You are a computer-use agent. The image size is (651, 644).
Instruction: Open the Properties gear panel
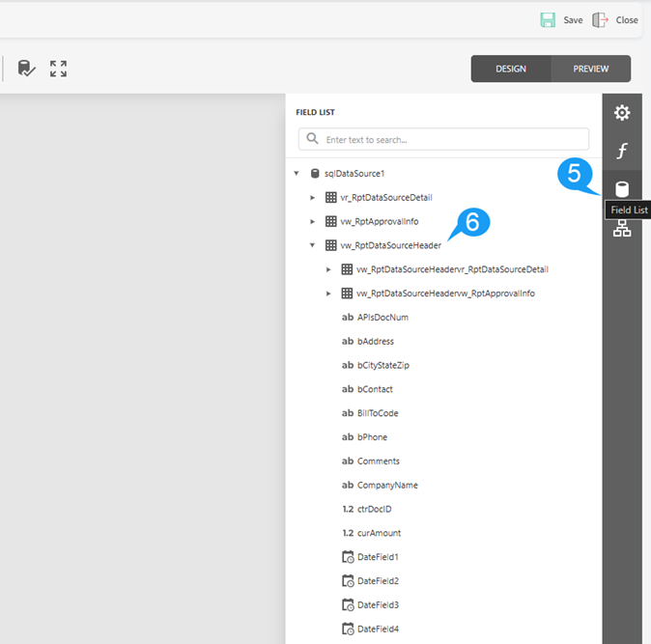(x=622, y=113)
